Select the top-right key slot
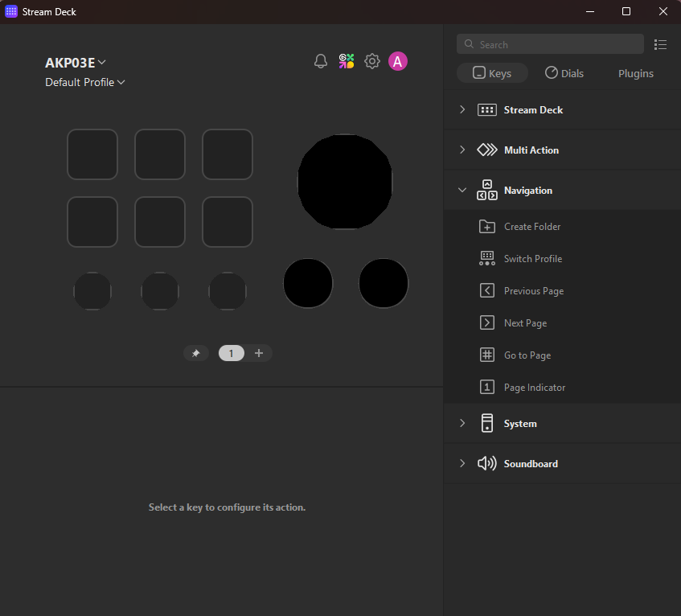This screenshot has height=616, width=681. click(x=228, y=154)
